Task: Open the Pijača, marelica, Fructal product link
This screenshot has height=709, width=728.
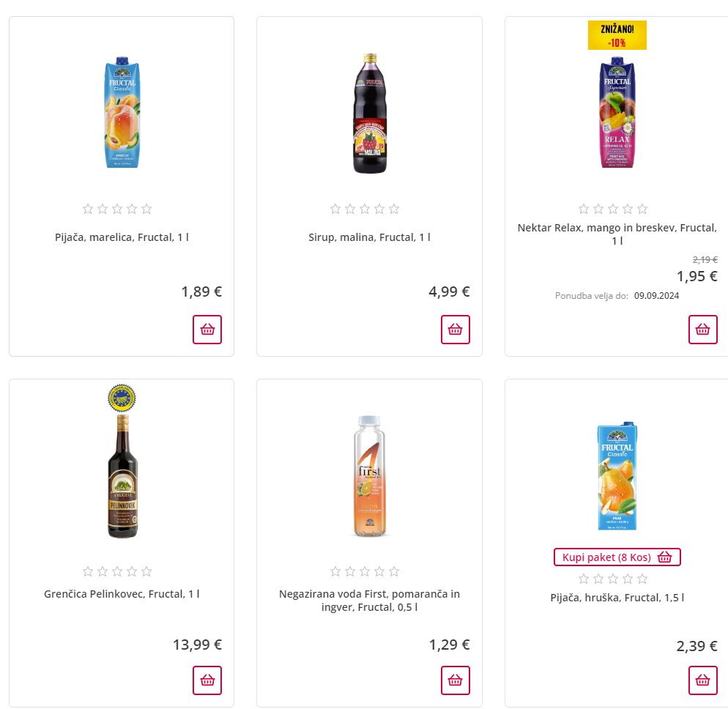Action: pos(122,237)
